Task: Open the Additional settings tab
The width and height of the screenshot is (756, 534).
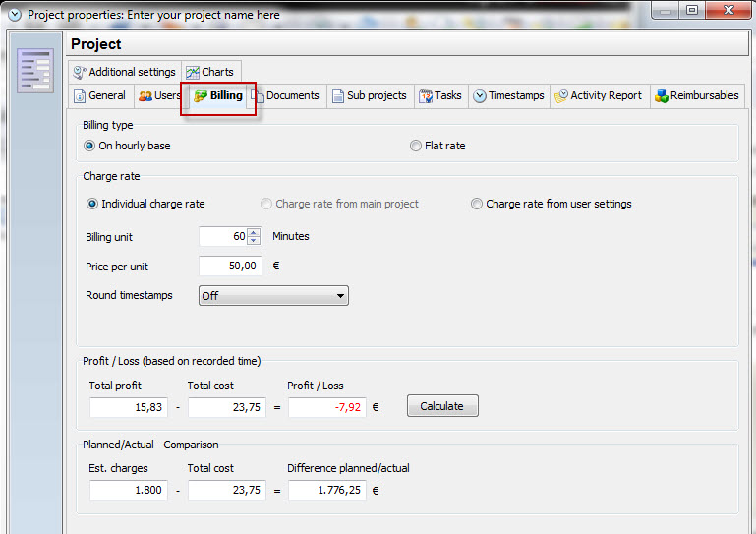Action: [x=125, y=72]
